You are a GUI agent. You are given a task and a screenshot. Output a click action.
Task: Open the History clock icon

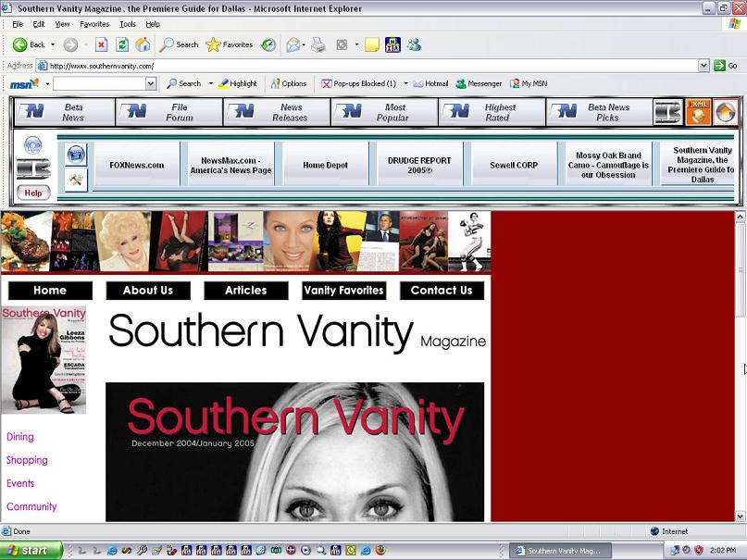pyautogui.click(x=268, y=44)
